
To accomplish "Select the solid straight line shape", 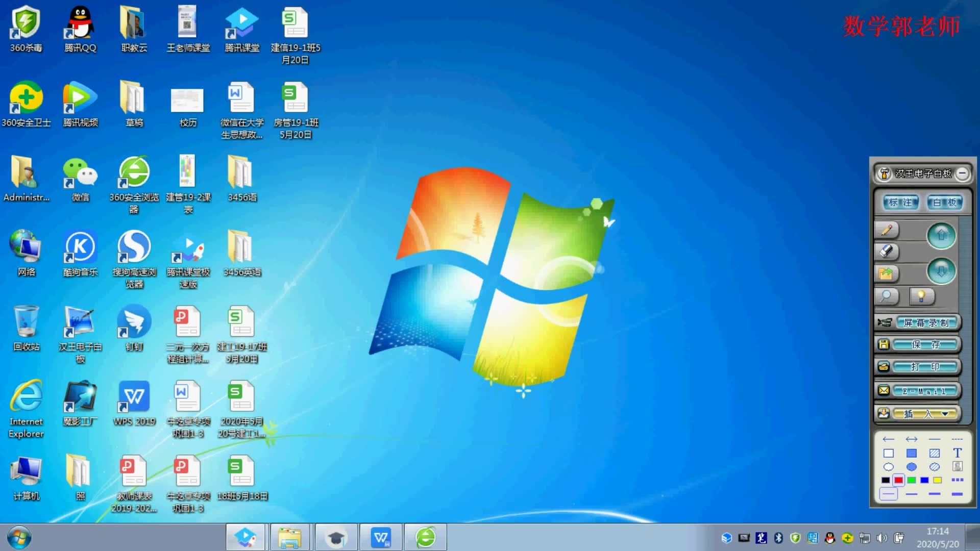I will click(x=935, y=439).
